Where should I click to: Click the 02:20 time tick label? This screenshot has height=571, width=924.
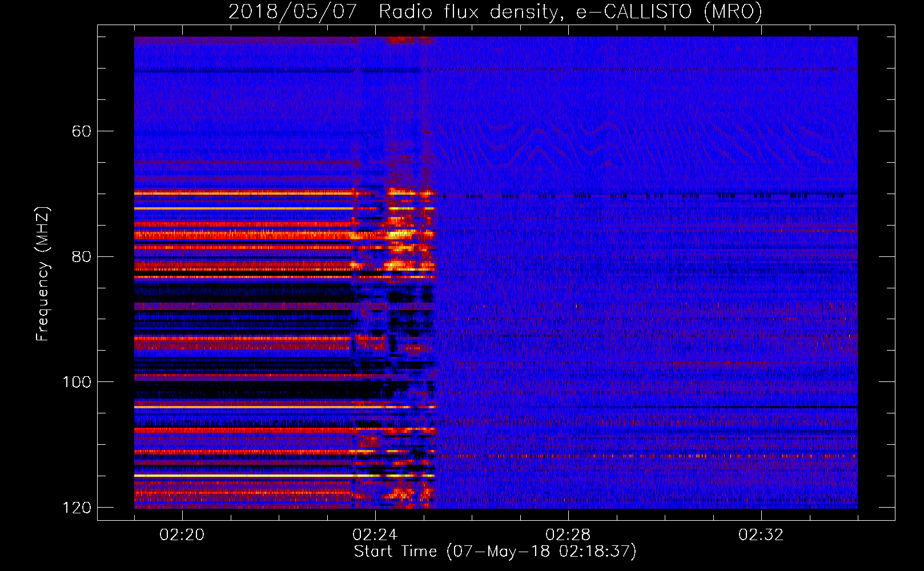[182, 534]
